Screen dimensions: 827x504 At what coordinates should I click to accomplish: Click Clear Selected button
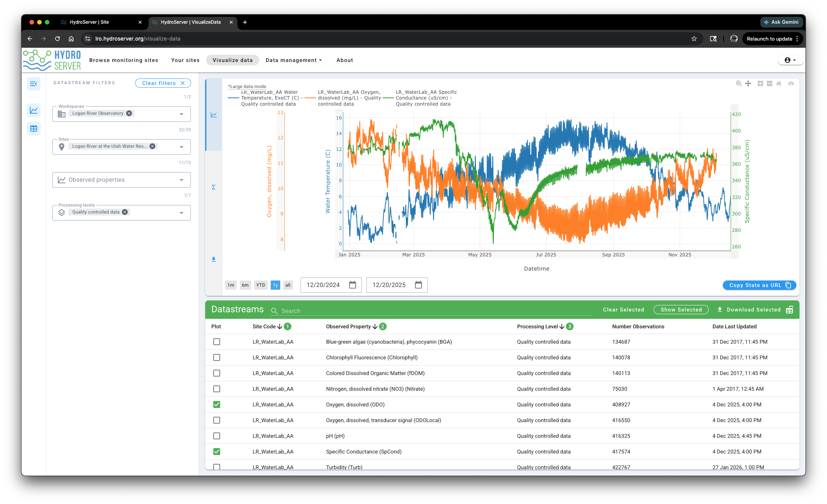[x=623, y=310]
